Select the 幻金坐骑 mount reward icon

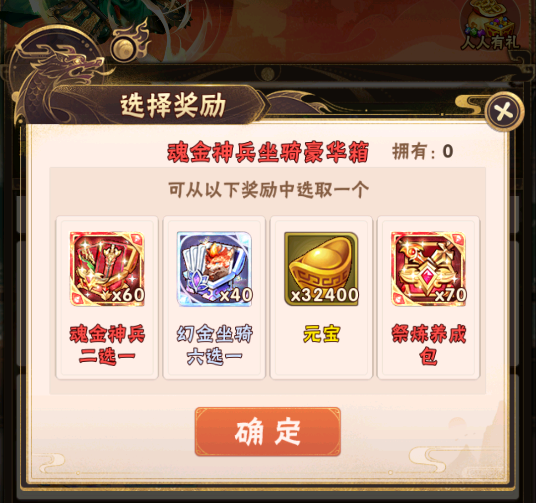pyautogui.click(x=214, y=268)
